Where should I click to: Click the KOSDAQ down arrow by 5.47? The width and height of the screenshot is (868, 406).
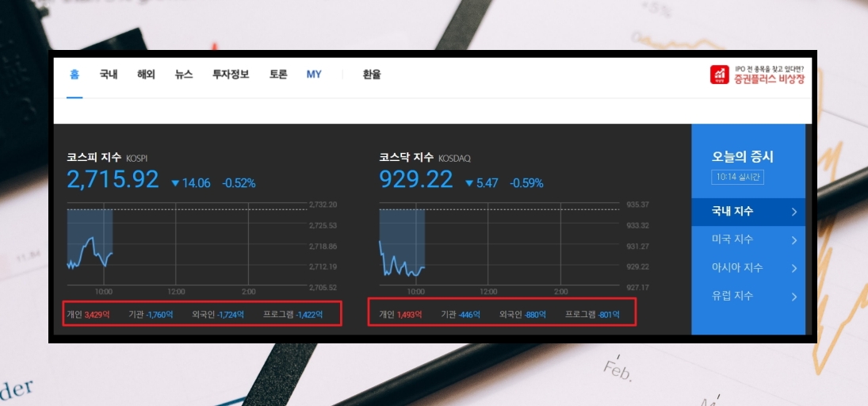(468, 183)
